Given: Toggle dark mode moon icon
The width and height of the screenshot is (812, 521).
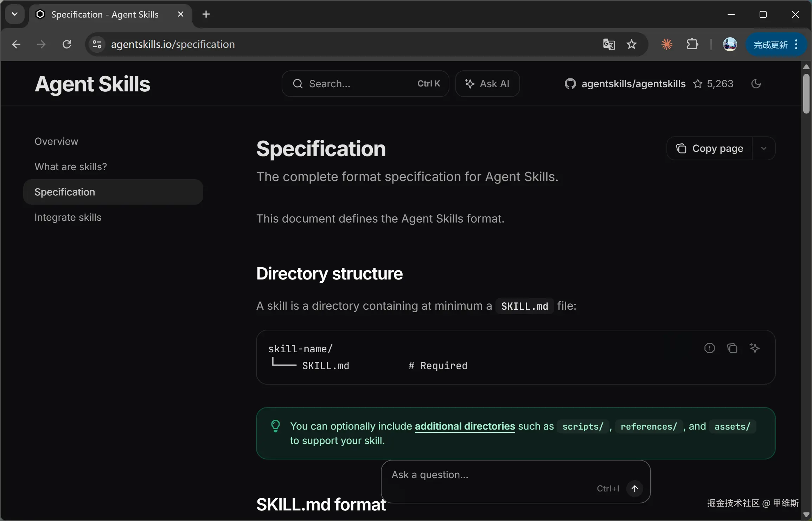Looking at the screenshot, I should tap(756, 84).
